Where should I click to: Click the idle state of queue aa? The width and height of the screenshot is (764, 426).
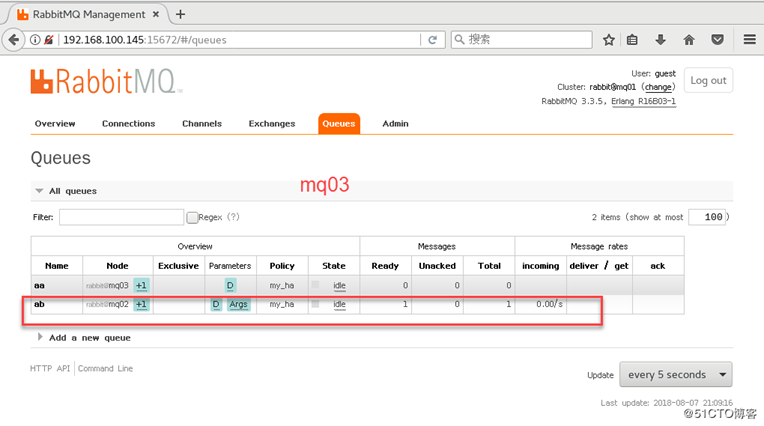pos(340,286)
